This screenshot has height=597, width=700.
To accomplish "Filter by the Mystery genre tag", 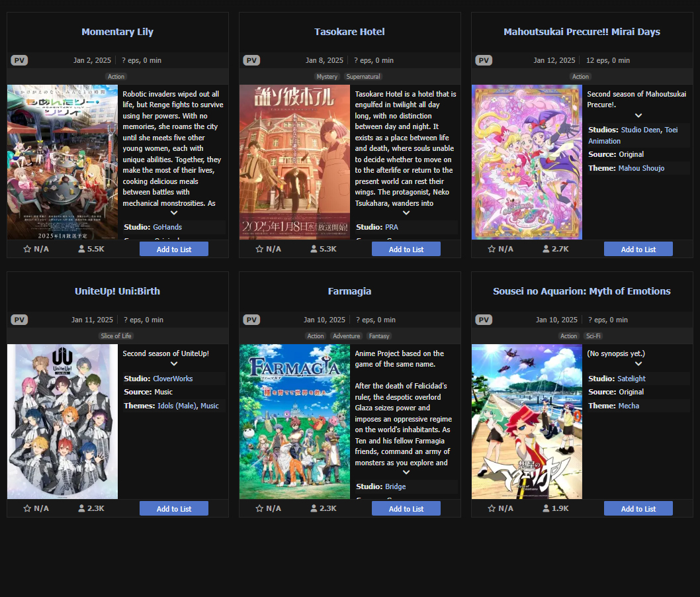I will (327, 77).
